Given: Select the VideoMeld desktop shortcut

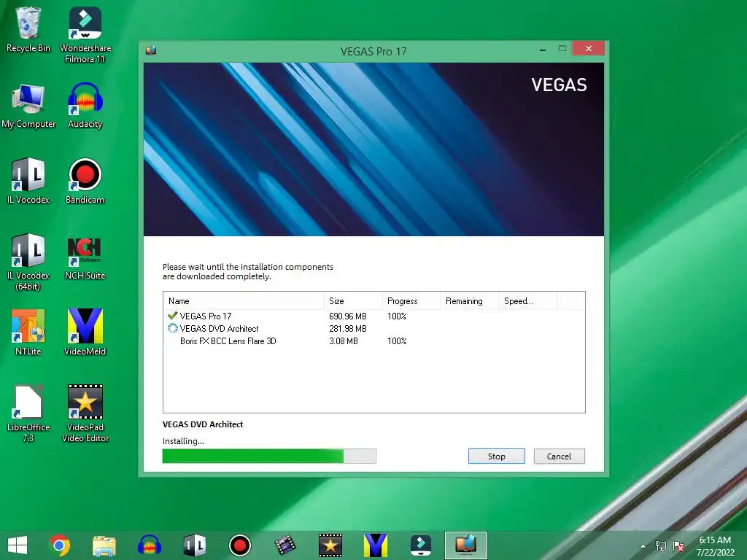Looking at the screenshot, I should coord(85,332).
